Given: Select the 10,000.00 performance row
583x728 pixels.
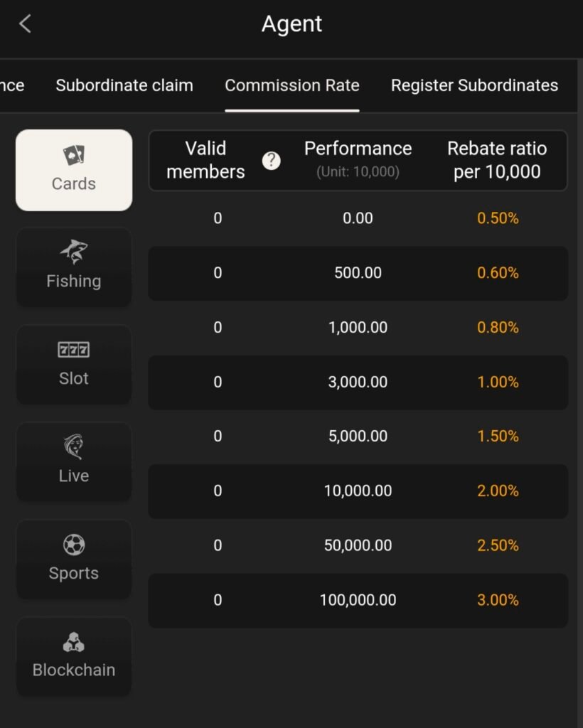Looking at the screenshot, I should pyautogui.click(x=358, y=491).
